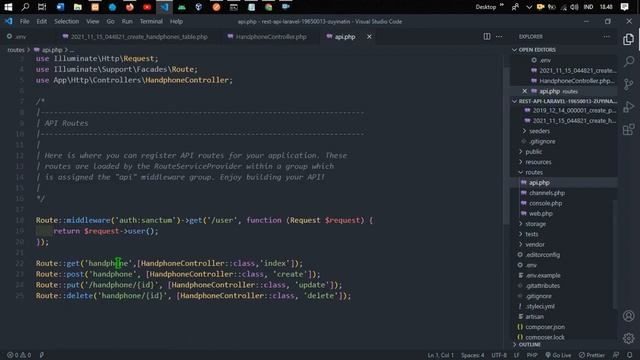Viewport: 640px width, 360px height.
Task: Open the Go menu
Action: pos(111,21)
